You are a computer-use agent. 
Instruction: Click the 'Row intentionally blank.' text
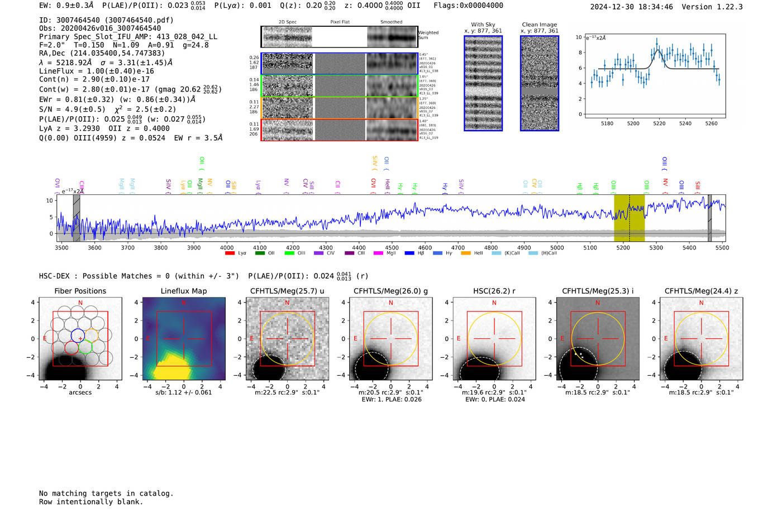click(x=91, y=502)
